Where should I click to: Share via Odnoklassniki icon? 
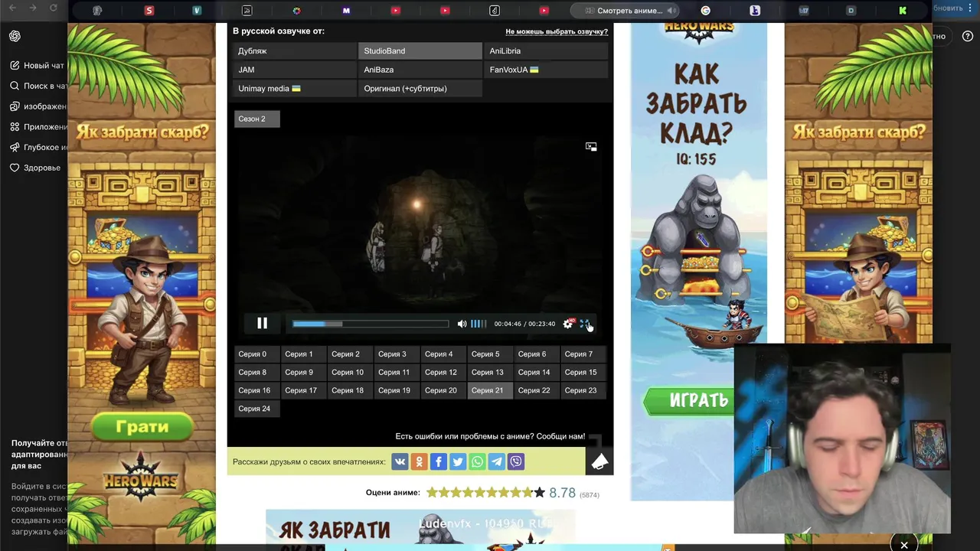pyautogui.click(x=419, y=461)
